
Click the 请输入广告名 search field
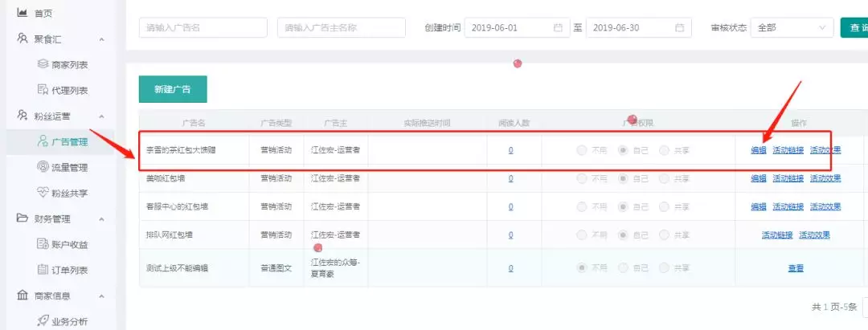203,28
